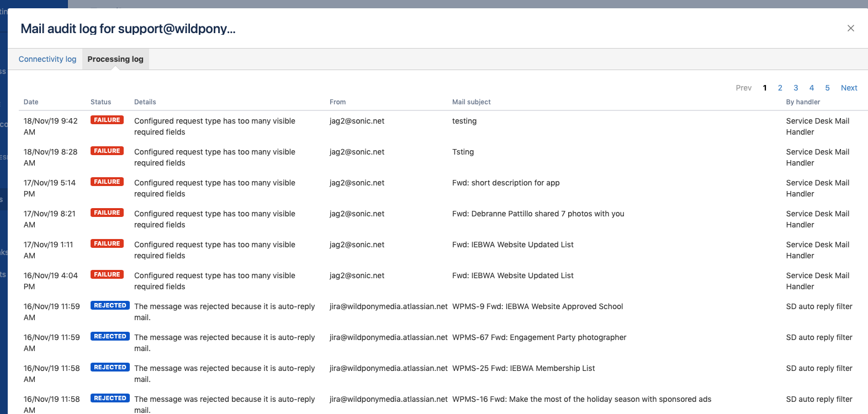Close the mail audit log dialog
The width and height of the screenshot is (868, 414).
(851, 28)
